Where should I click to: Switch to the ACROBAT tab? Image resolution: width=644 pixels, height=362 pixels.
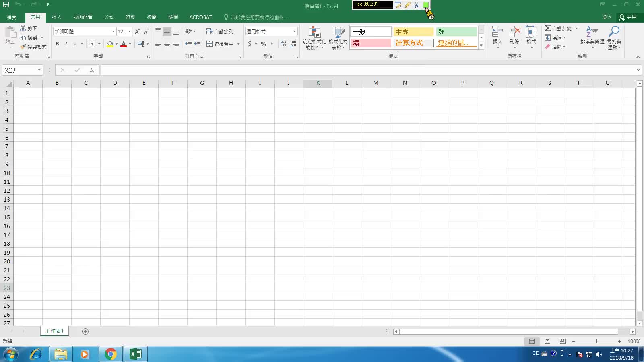click(200, 17)
